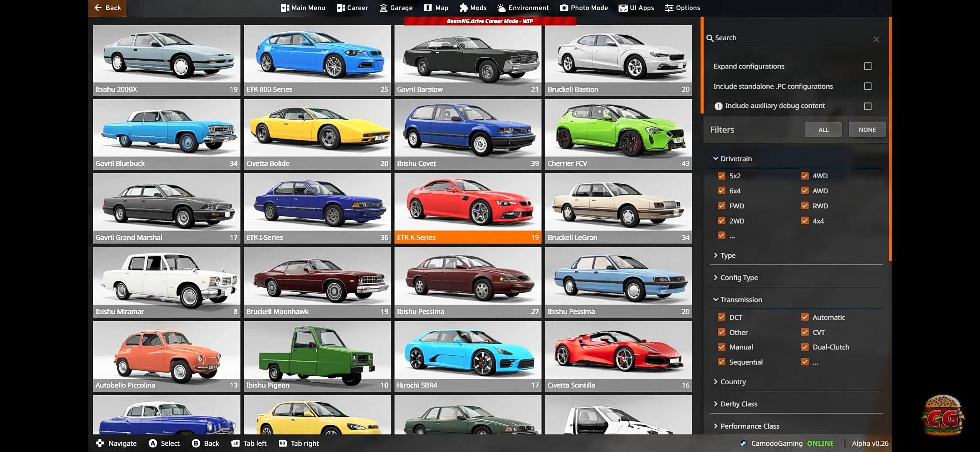The image size is (980, 452).
Task: Uncheck the Automatic transmission filter
Action: point(805,317)
